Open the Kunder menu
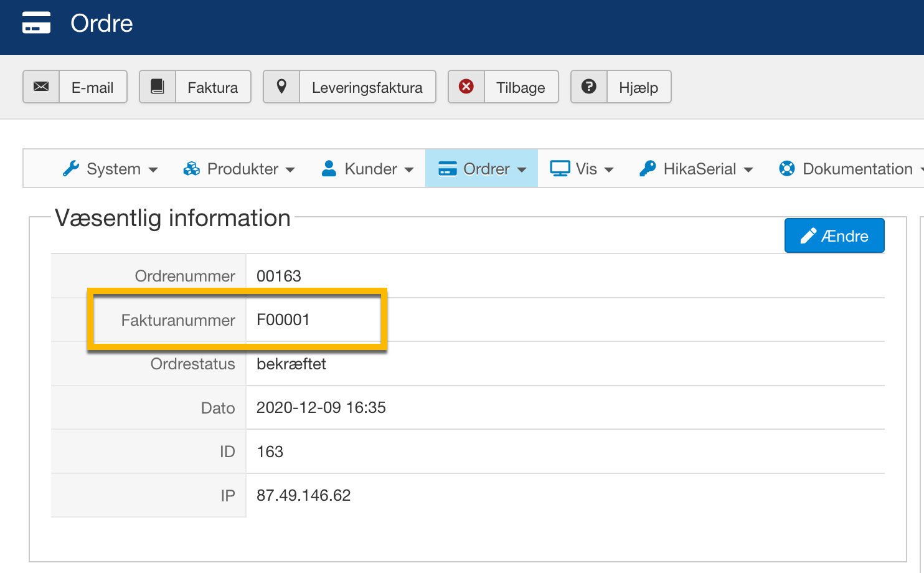The width and height of the screenshot is (924, 573). [x=368, y=169]
